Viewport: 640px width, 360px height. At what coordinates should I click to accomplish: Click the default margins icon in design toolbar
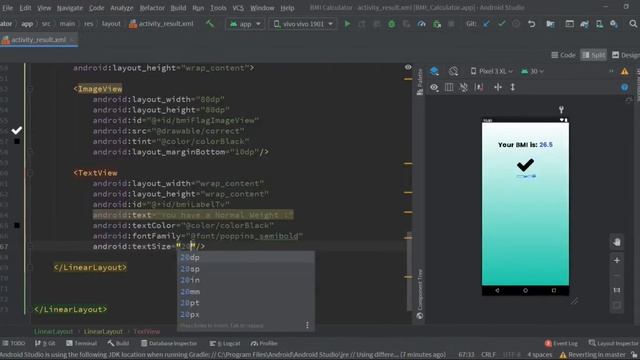coord(479,87)
